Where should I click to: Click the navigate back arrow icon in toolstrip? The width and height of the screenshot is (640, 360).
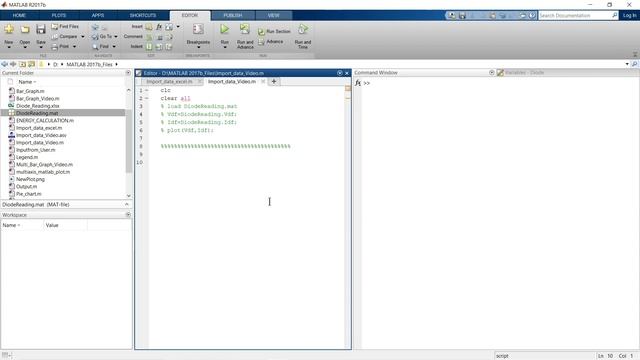pos(95,27)
